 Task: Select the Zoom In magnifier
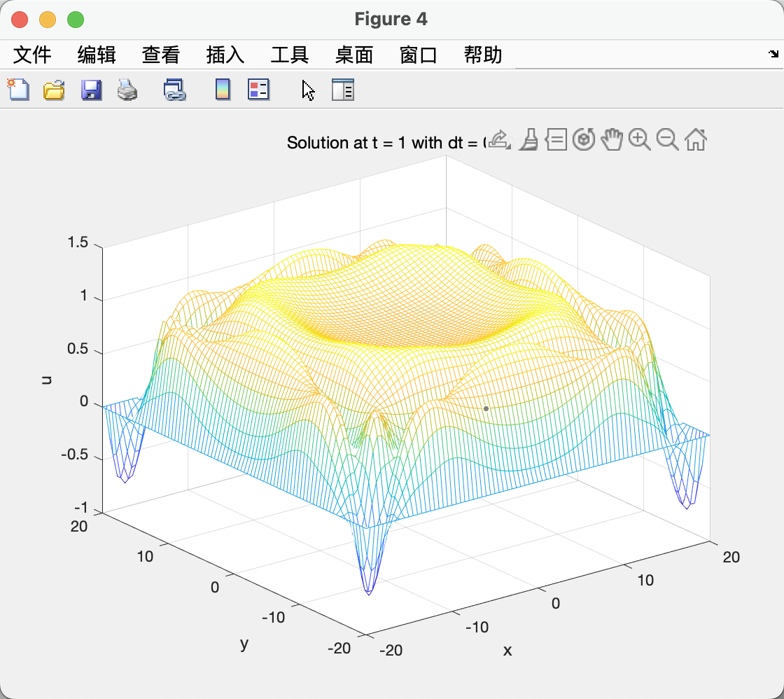pos(640,140)
